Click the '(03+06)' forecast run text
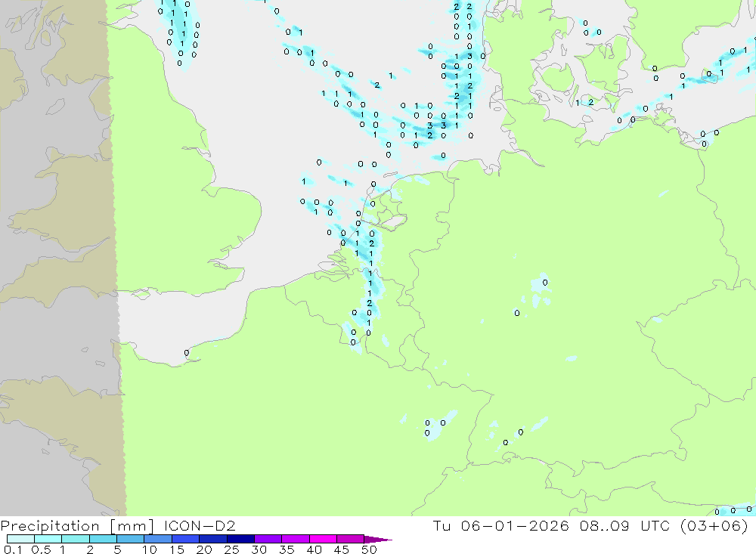 coord(714,525)
